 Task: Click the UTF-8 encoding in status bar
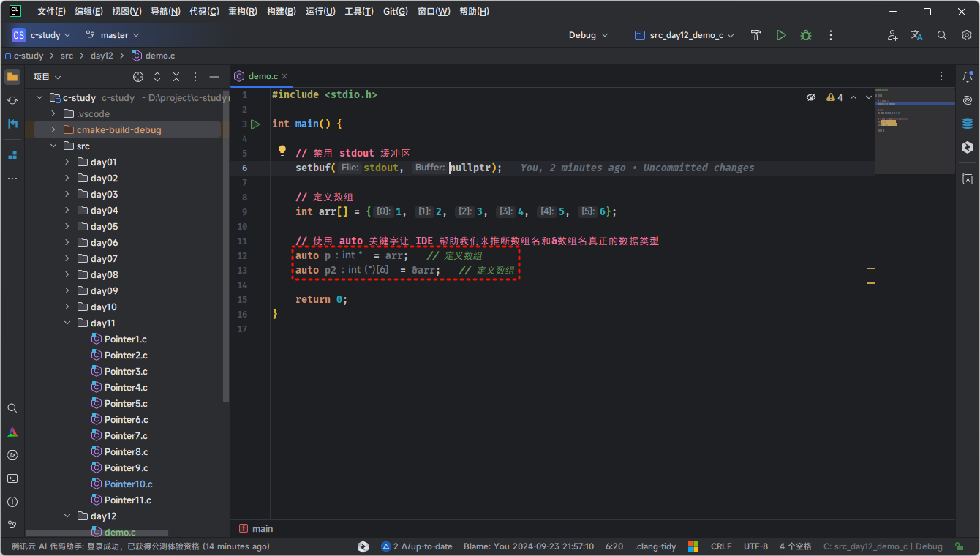755,546
